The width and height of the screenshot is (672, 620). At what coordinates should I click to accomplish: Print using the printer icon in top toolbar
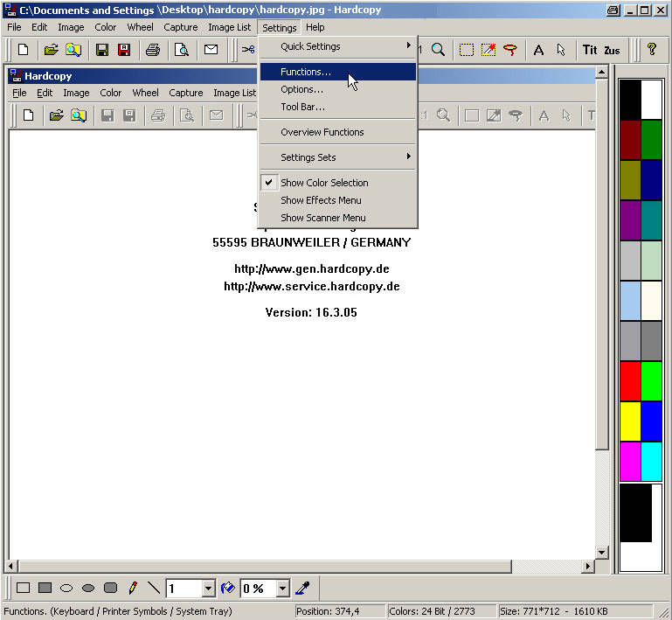click(153, 50)
